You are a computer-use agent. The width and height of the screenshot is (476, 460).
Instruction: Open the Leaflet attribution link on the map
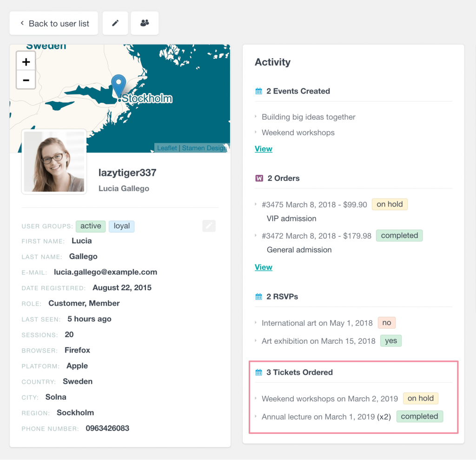166,148
